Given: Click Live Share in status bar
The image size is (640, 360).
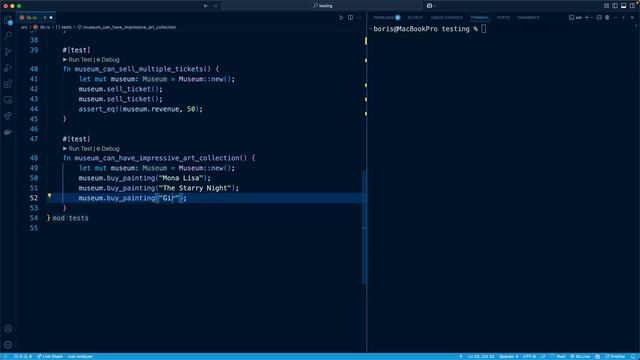Looking at the screenshot, I should click(50, 357).
